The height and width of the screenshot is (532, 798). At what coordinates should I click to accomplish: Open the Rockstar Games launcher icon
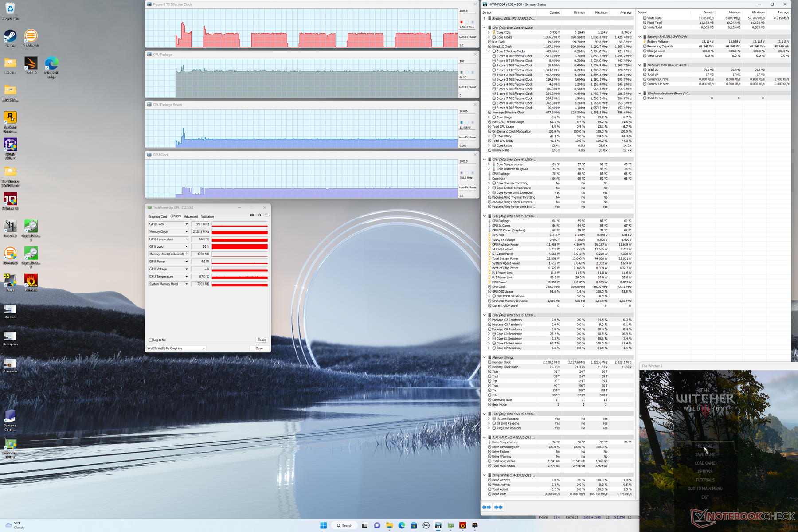pyautogui.click(x=10, y=121)
